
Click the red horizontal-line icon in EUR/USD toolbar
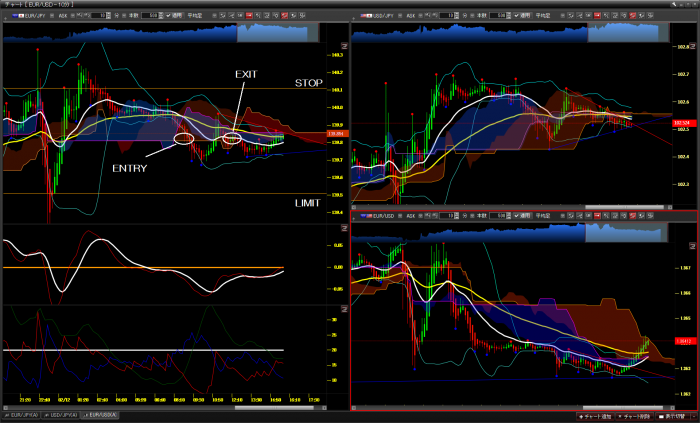597,216
